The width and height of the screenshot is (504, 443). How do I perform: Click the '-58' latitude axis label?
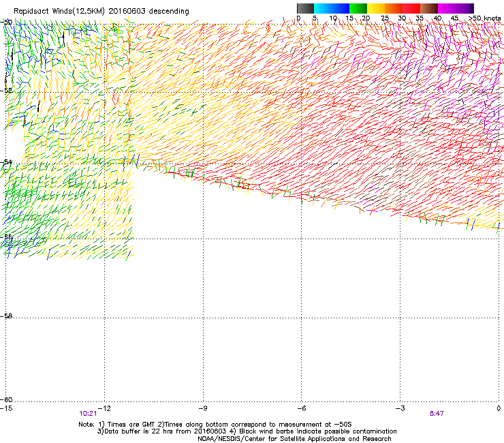tap(6, 316)
